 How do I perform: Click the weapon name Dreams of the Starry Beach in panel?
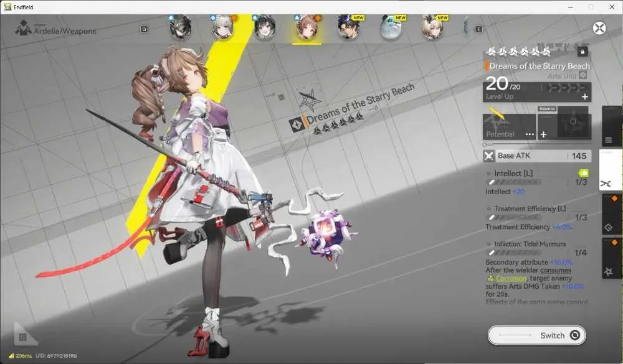pyautogui.click(x=539, y=66)
